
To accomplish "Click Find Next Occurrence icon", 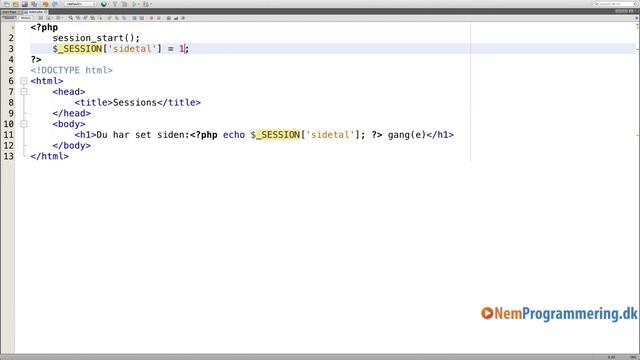I will coord(85,18).
